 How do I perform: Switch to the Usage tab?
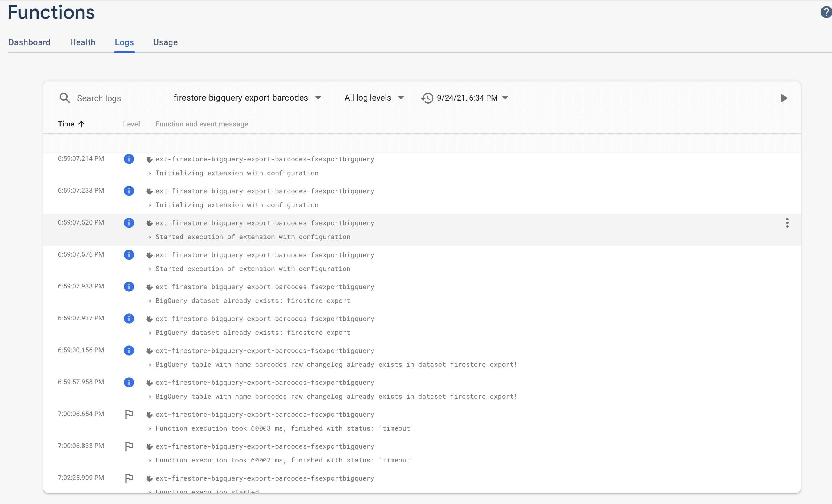165,42
